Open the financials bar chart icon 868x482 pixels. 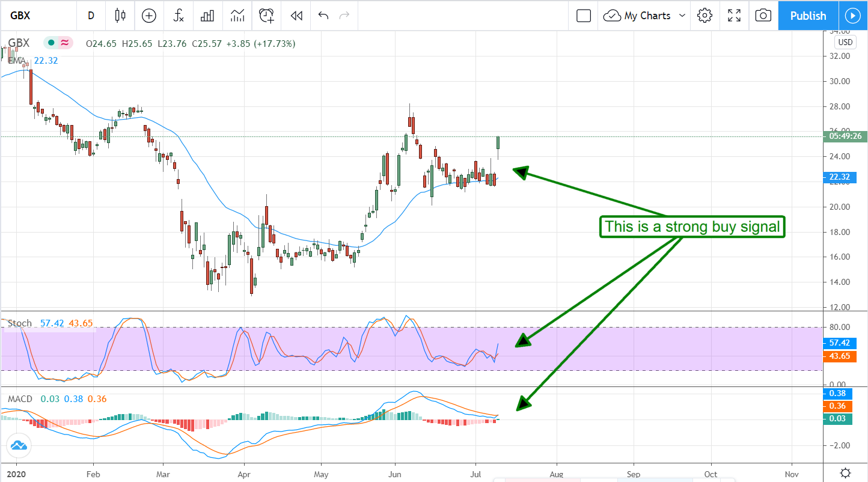[x=207, y=16]
